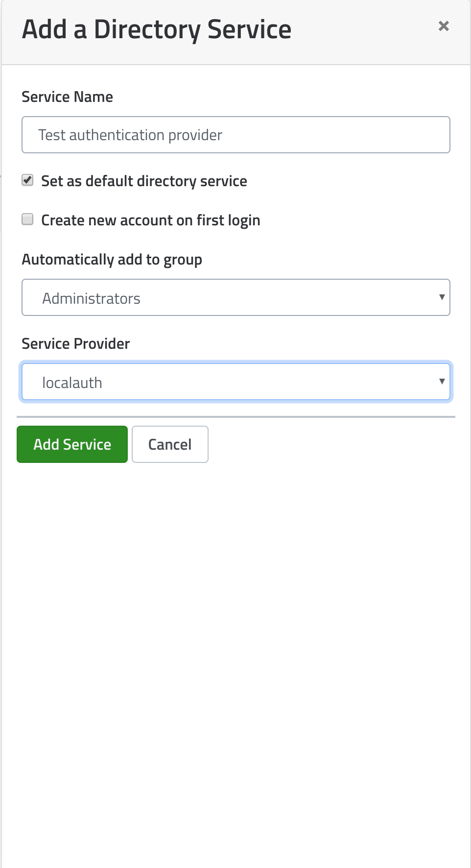This screenshot has height=868, width=471.
Task: Enable the Create new account on first login checkbox
Action: pyautogui.click(x=28, y=219)
